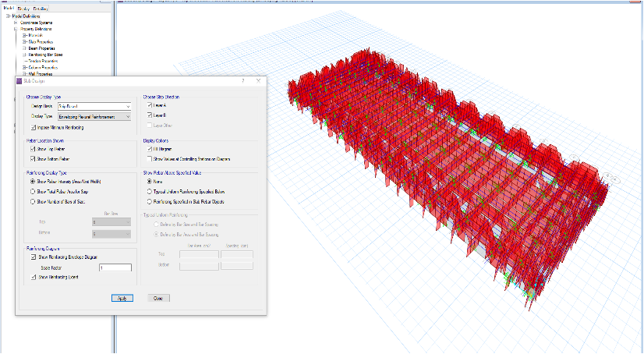Switch to the Detailing tab

[41, 7]
